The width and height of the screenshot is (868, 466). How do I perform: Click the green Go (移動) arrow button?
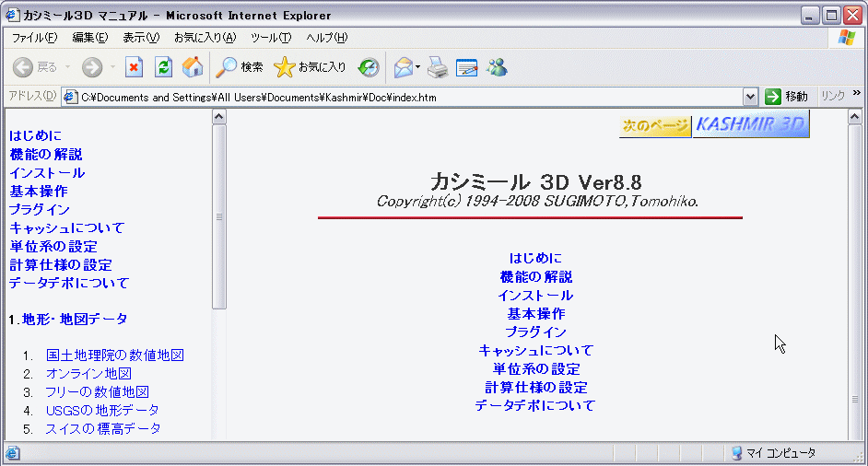pyautogui.click(x=787, y=97)
